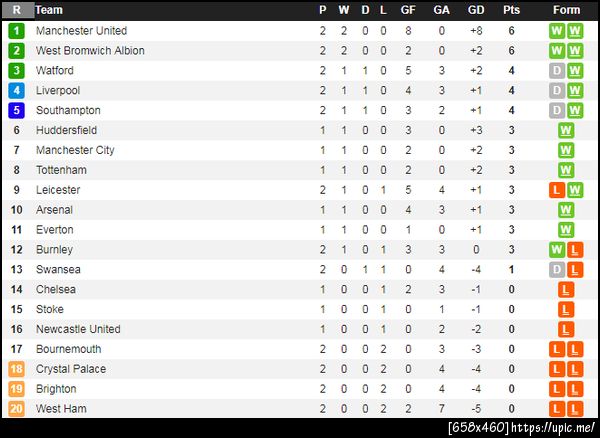600x438 pixels.
Task: Click Huddersfield's win form badge
Action: coord(566,130)
